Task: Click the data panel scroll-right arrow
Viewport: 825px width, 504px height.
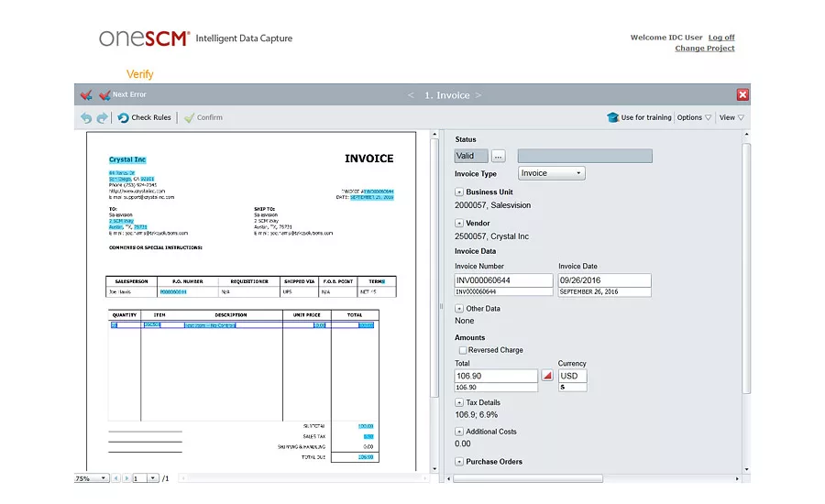Action: pyautogui.click(x=737, y=478)
